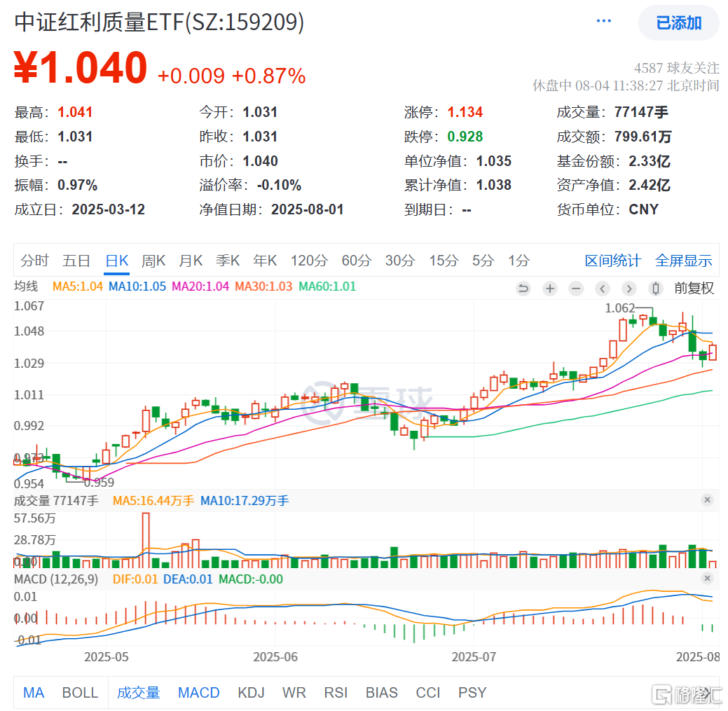The height and width of the screenshot is (711, 728).
Task: Toggle the 成交量 volume indicator at bottom
Action: [138, 693]
